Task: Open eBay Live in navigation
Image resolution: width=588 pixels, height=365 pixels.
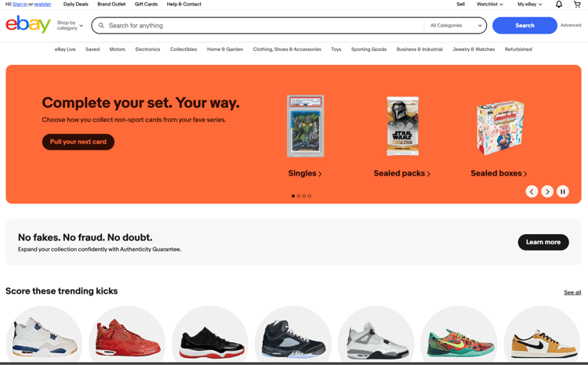Action: point(65,49)
